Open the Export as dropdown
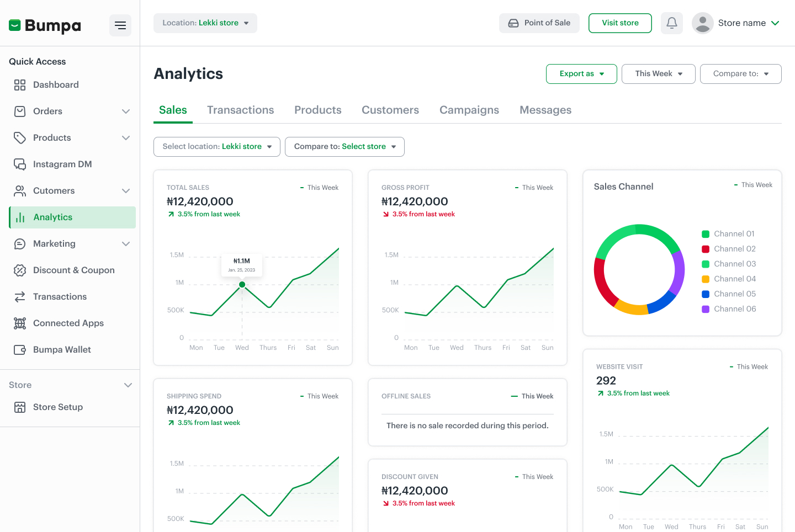Image resolution: width=795 pixels, height=532 pixels. click(581, 74)
